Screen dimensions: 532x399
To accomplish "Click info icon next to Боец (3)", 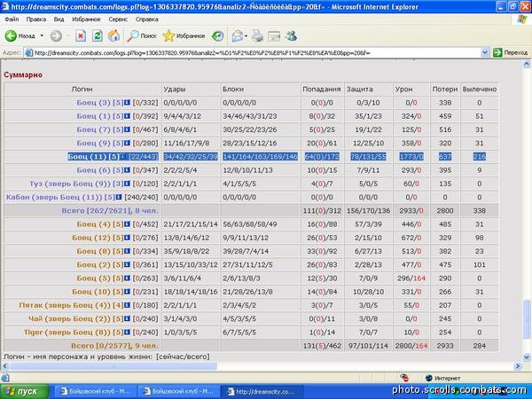I will (127, 103).
